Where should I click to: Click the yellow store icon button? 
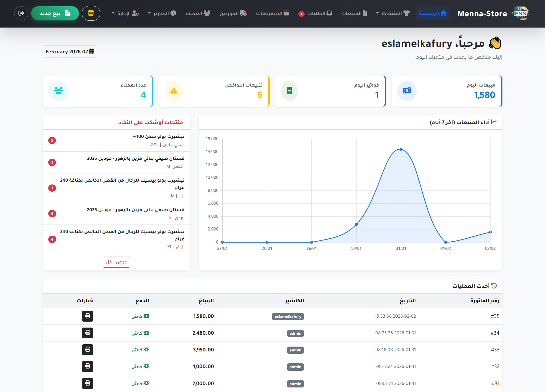91,13
